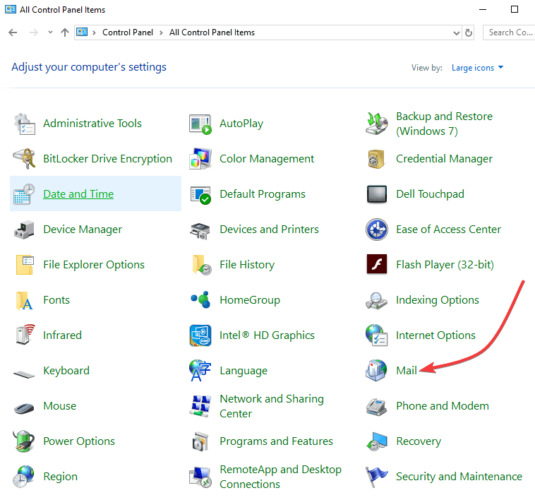This screenshot has height=500, width=535.
Task: Open the Device Manager icon
Action: [24, 229]
